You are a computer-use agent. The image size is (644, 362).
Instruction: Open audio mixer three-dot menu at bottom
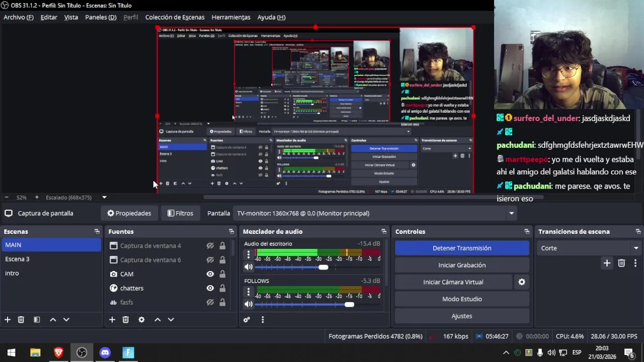pos(263,320)
